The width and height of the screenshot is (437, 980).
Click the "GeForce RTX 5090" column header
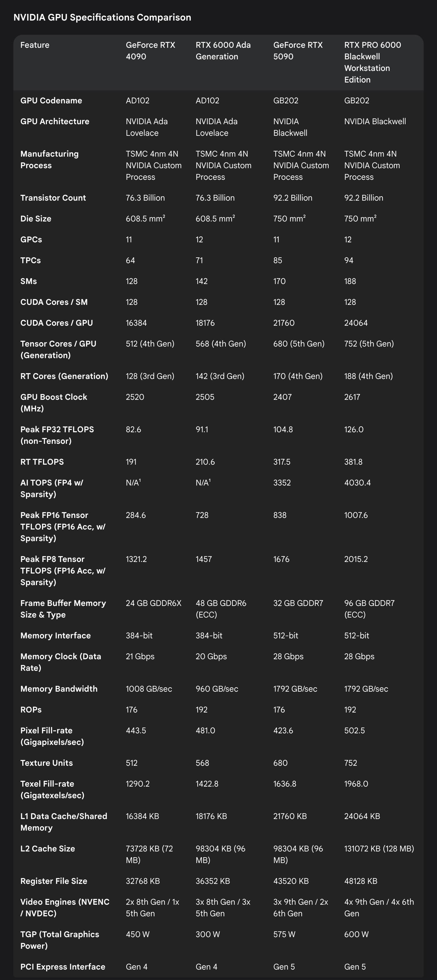298,51
